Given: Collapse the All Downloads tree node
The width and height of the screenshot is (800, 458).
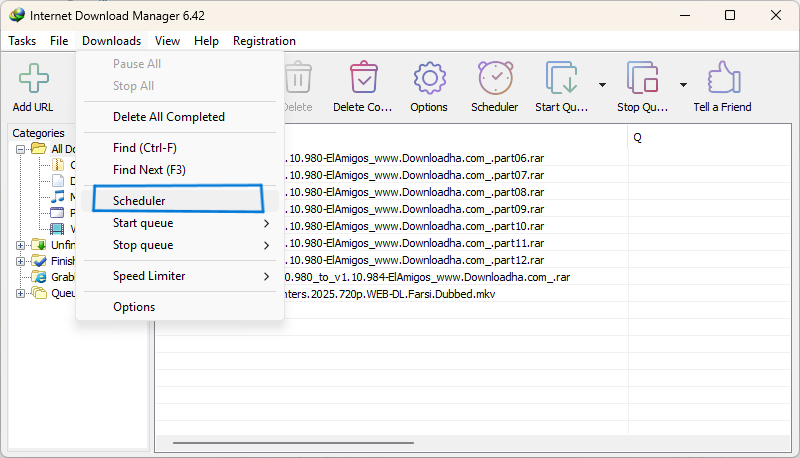Looking at the screenshot, I should click(x=20, y=149).
